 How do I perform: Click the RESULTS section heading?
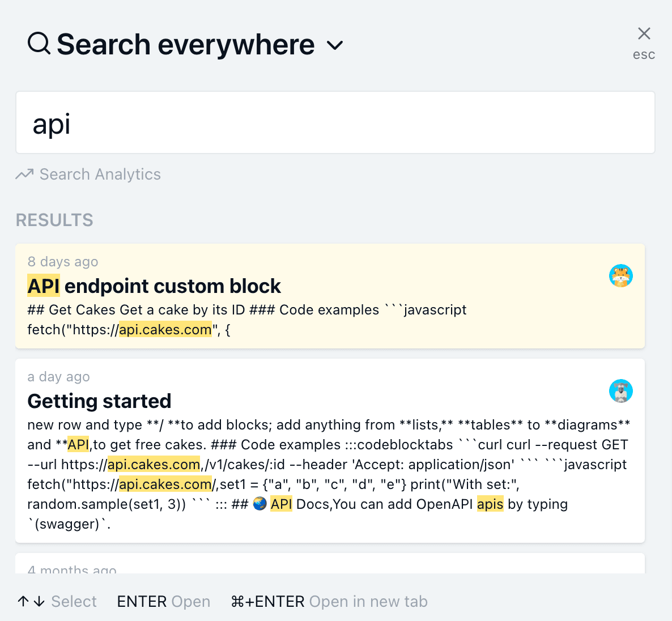pos(54,220)
